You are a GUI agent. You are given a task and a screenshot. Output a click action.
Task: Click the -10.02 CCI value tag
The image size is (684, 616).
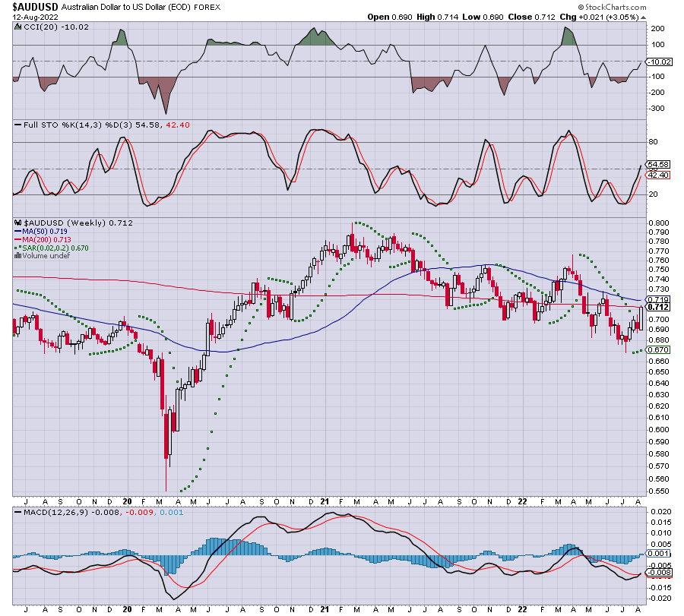click(x=659, y=62)
